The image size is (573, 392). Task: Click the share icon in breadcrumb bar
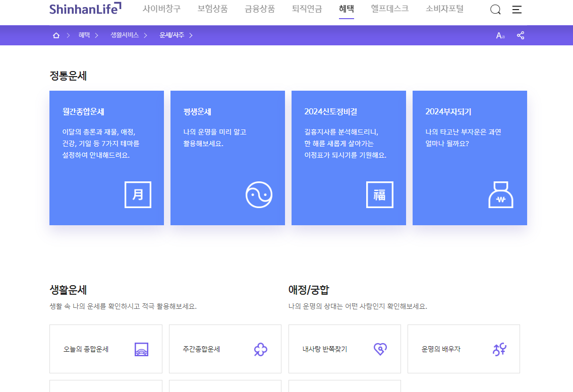point(521,35)
